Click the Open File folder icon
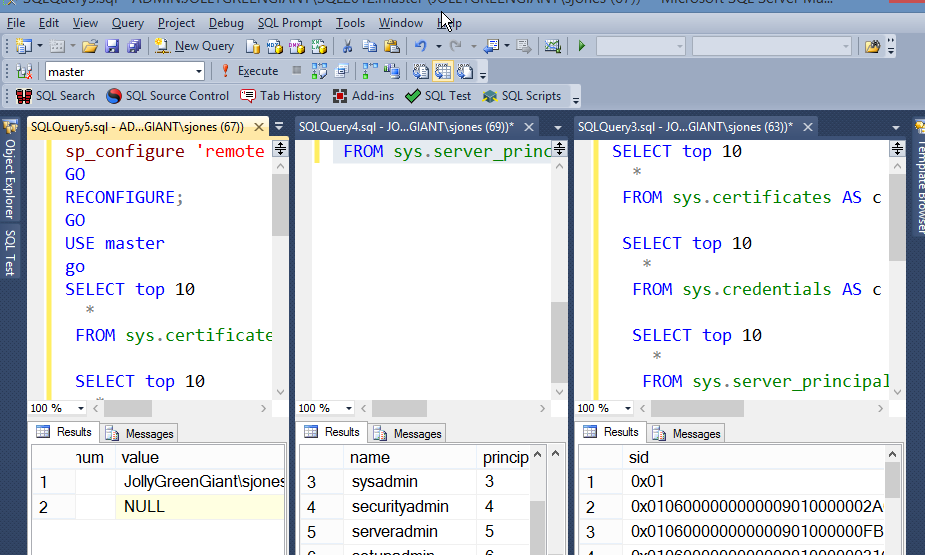Image resolution: width=925 pixels, height=555 pixels. pyautogui.click(x=90, y=46)
